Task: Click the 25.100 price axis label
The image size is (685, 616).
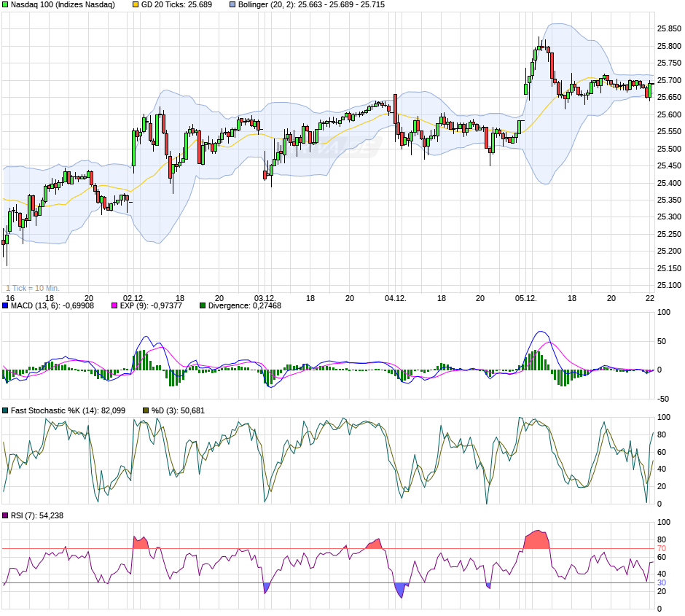Action: click(x=669, y=285)
